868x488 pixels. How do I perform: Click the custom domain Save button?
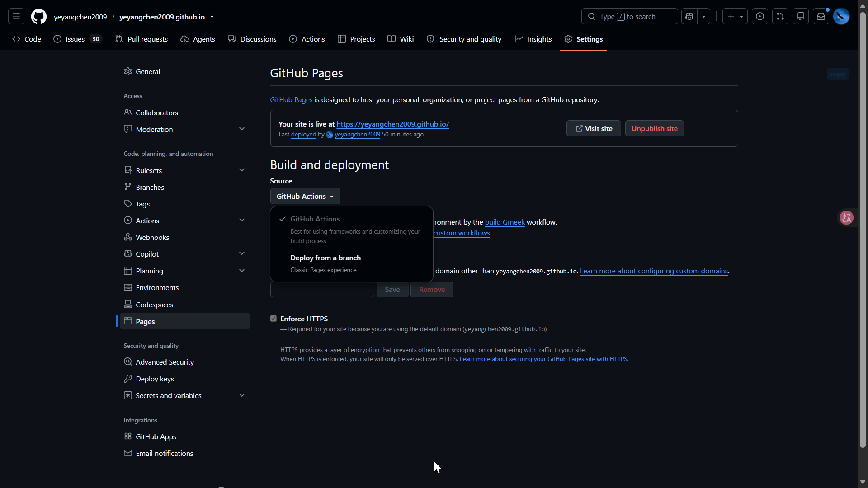(392, 290)
